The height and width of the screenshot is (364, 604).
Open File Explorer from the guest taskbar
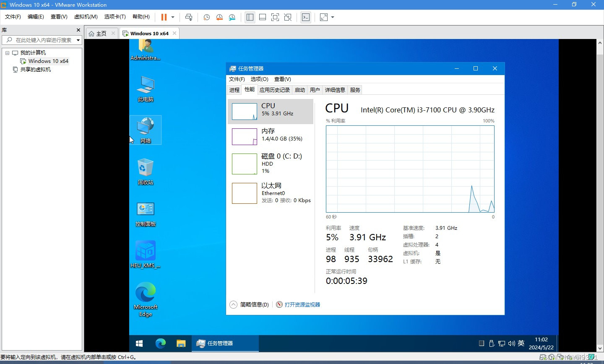[181, 343]
